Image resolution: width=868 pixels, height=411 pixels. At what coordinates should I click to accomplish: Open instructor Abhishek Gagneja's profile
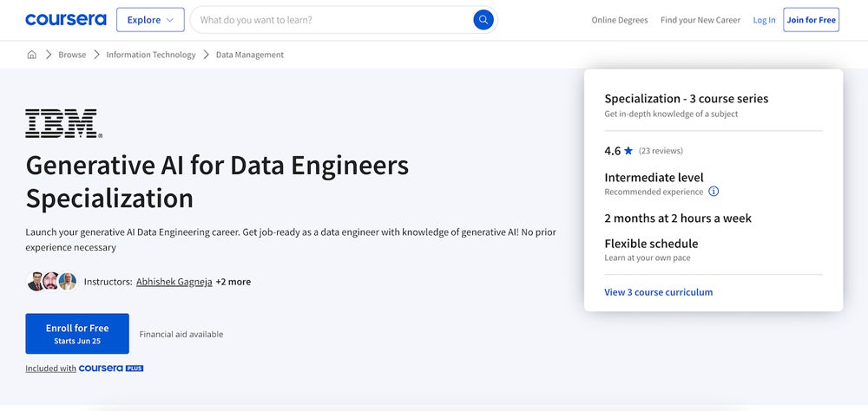pyautogui.click(x=174, y=282)
